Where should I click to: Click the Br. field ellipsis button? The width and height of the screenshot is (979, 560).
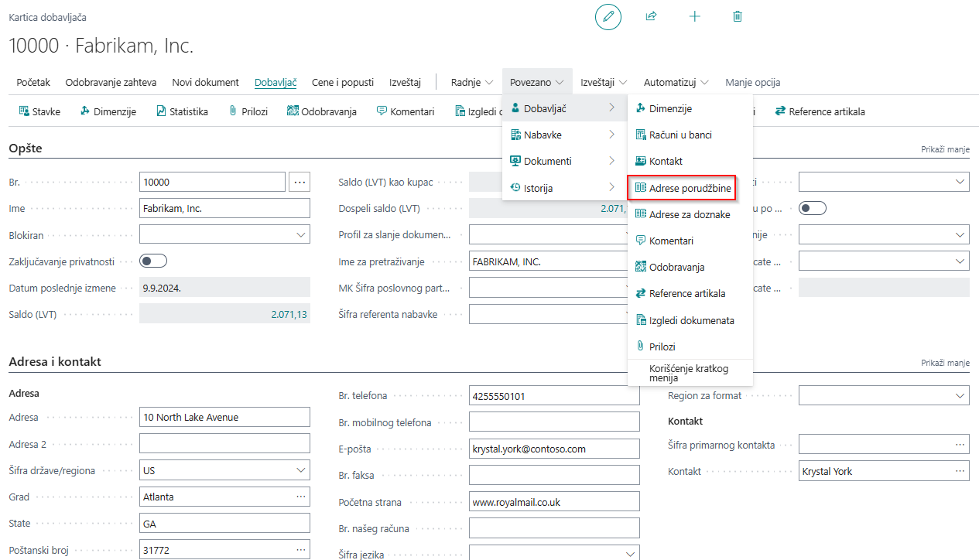pos(300,183)
